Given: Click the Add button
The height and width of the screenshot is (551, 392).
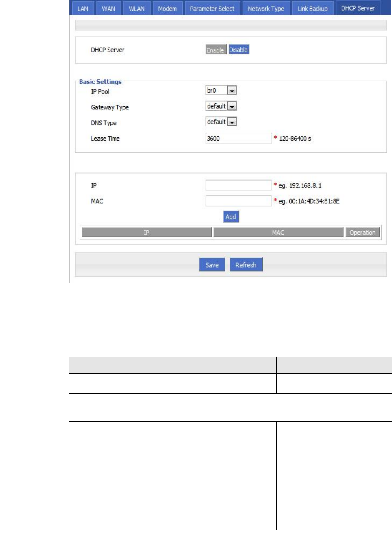Looking at the screenshot, I should [231, 217].
